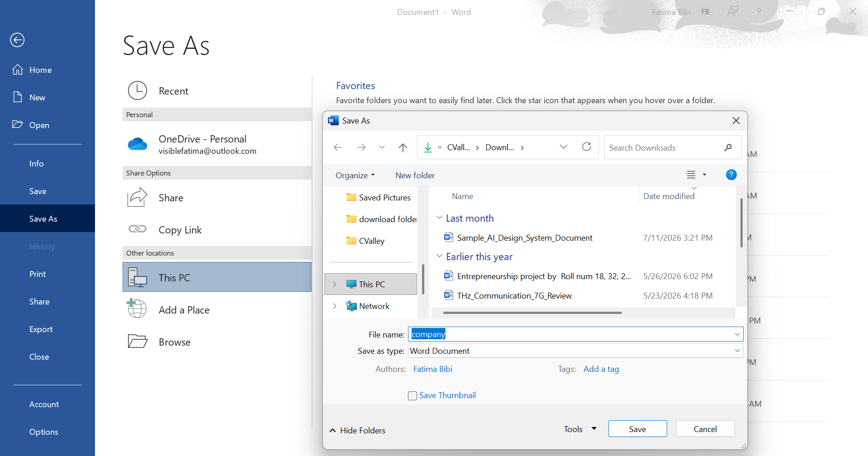Click the Share arrow icon in Share Options

click(138, 197)
